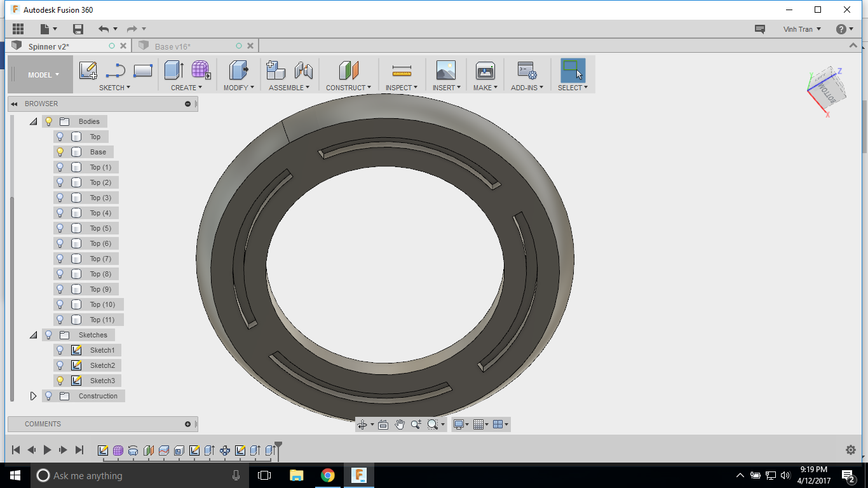Click the Undo arrow
868x488 pixels.
(x=104, y=29)
